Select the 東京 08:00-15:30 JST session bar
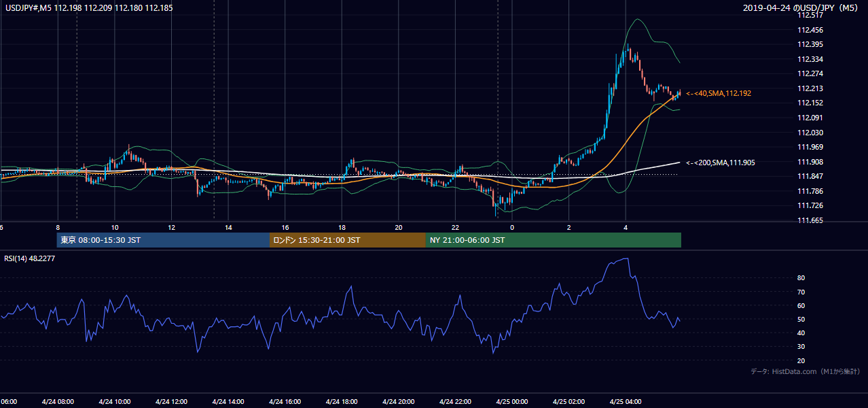 [x=163, y=240]
